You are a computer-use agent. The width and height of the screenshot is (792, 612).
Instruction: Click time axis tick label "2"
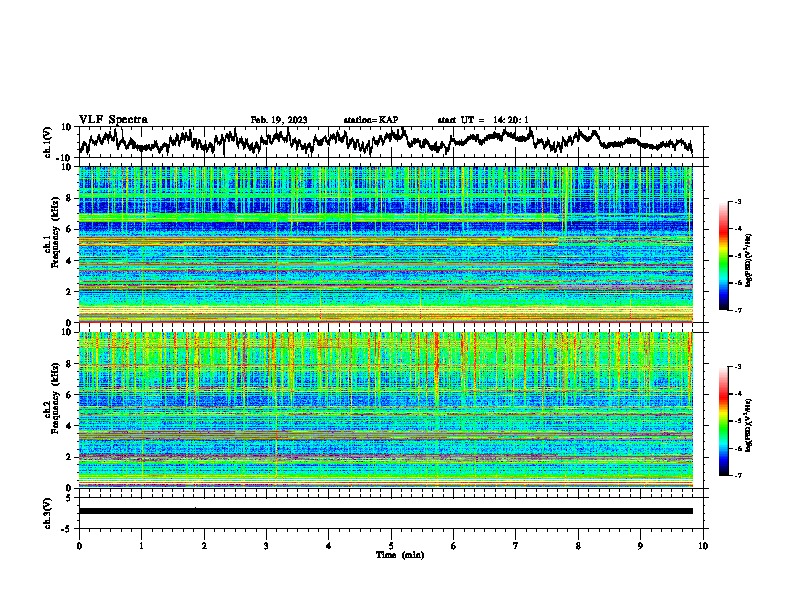[204, 545]
